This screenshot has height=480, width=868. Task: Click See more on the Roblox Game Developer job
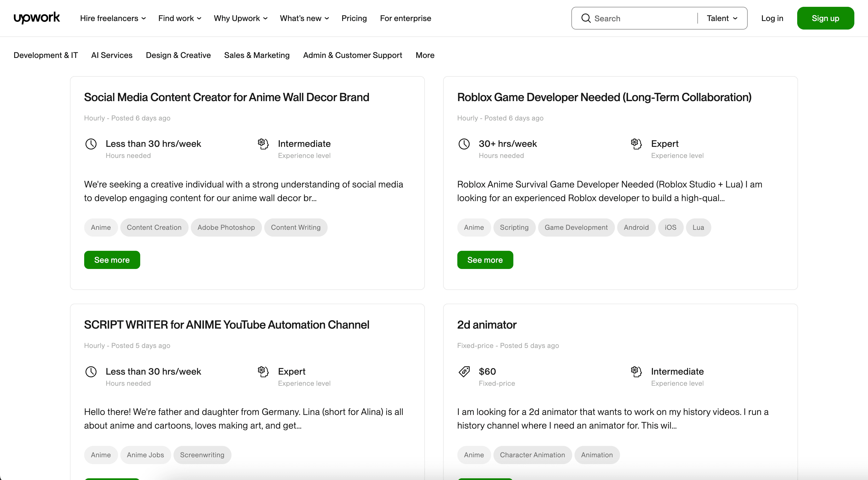(485, 260)
